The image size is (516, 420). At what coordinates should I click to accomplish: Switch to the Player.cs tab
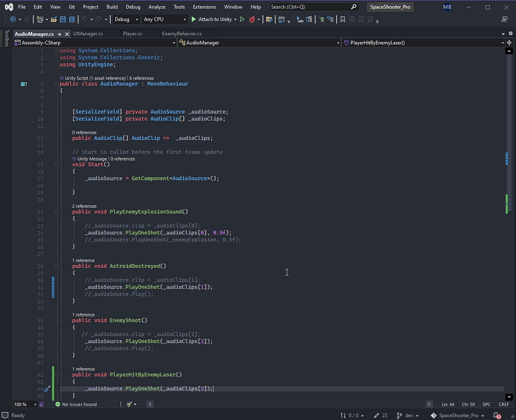pos(132,34)
